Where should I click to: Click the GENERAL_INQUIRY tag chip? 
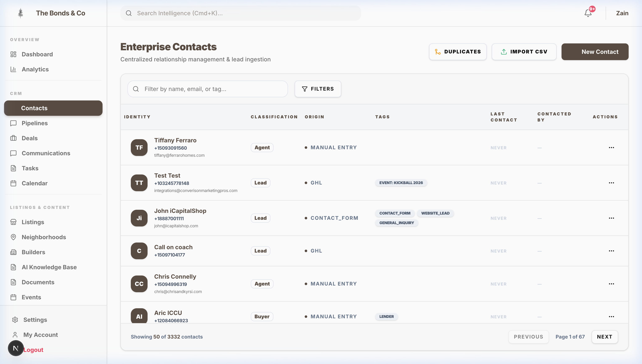[396, 223]
